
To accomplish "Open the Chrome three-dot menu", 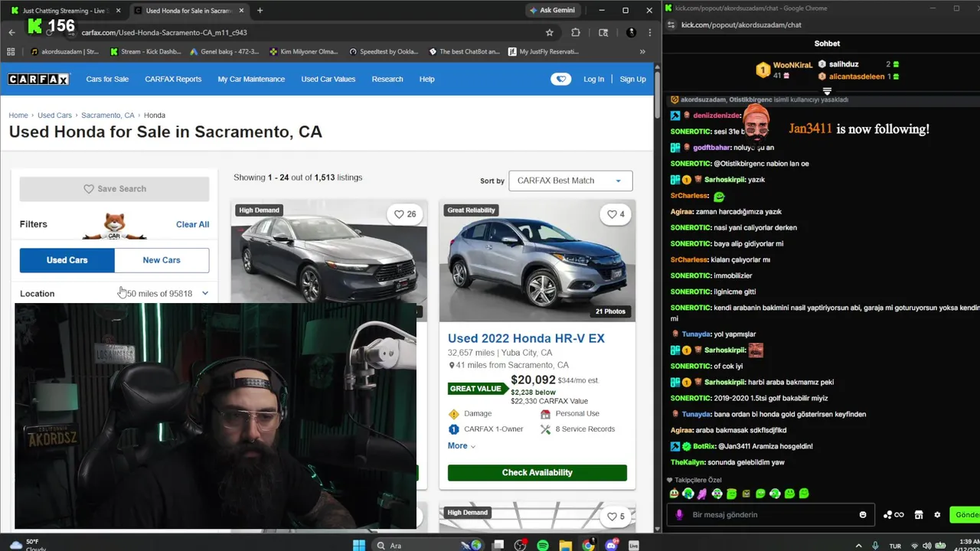I will tap(650, 33).
